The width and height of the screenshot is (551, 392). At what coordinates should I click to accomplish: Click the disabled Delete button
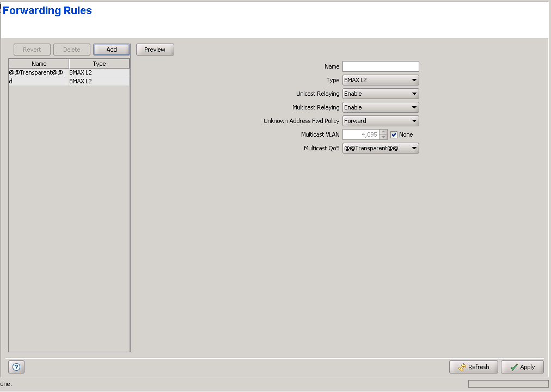pos(71,50)
